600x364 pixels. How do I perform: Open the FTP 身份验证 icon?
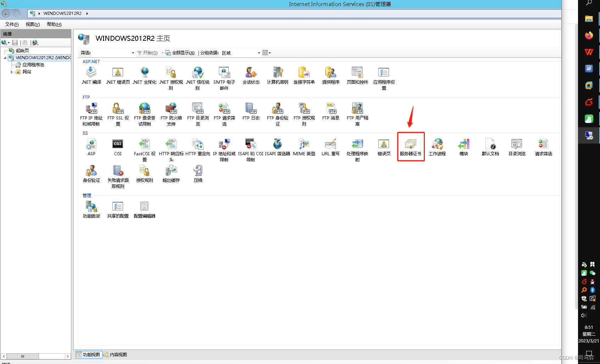point(278,114)
